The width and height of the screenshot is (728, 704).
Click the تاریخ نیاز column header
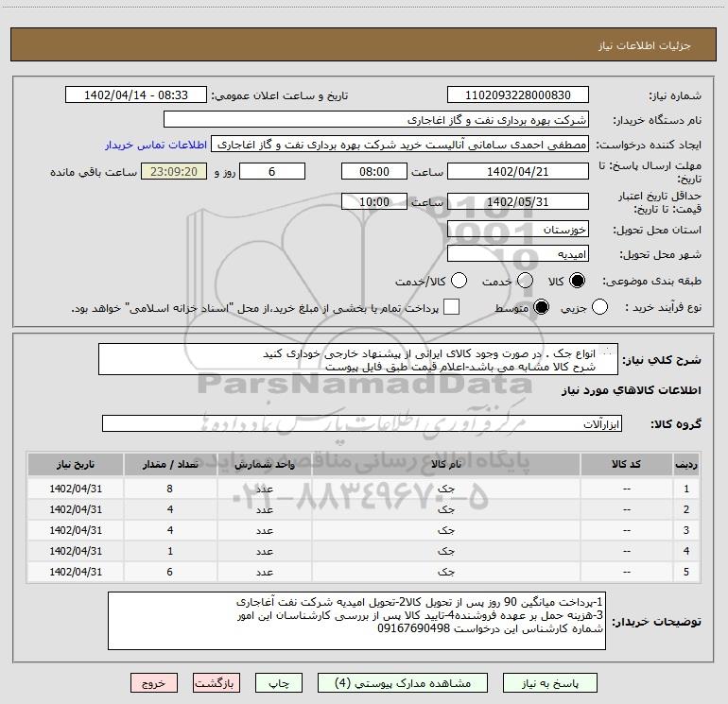click(76, 464)
